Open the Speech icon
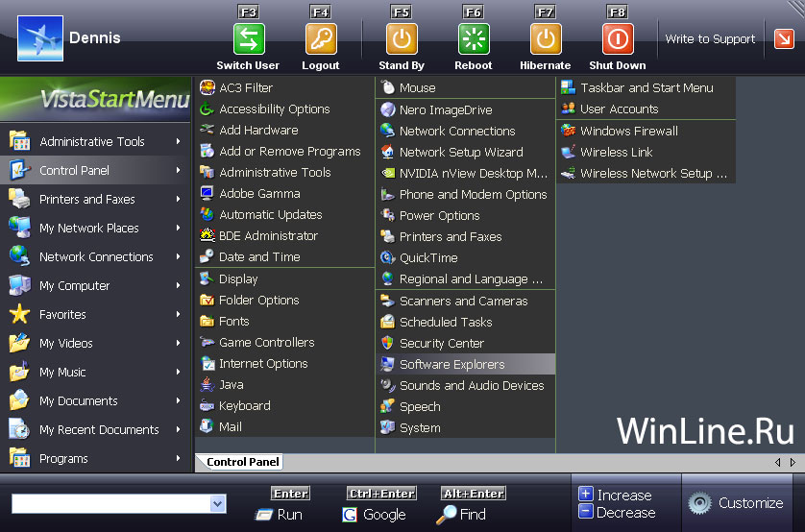Image resolution: width=805 pixels, height=532 pixels. pos(388,406)
